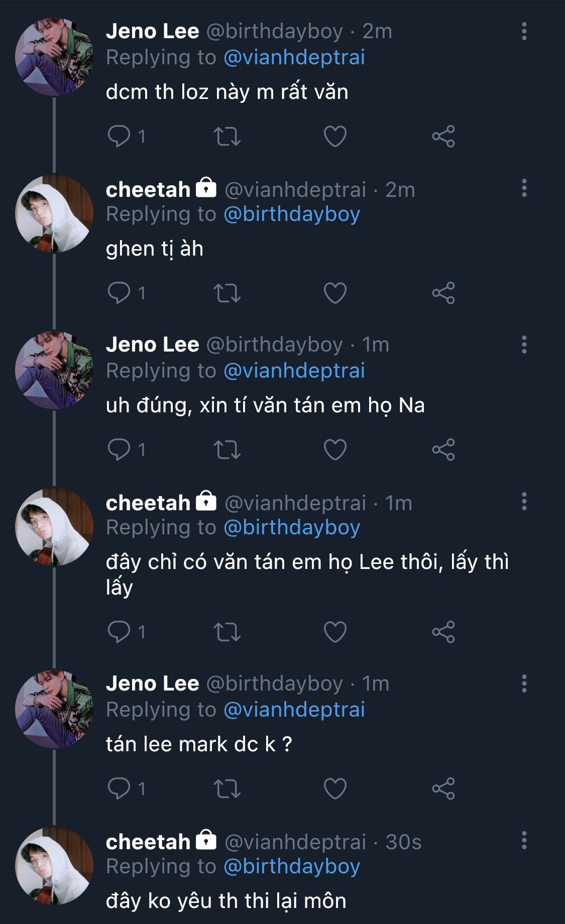
Task: Like the "tán lee mark dc k" tweet
Action: 335,788
